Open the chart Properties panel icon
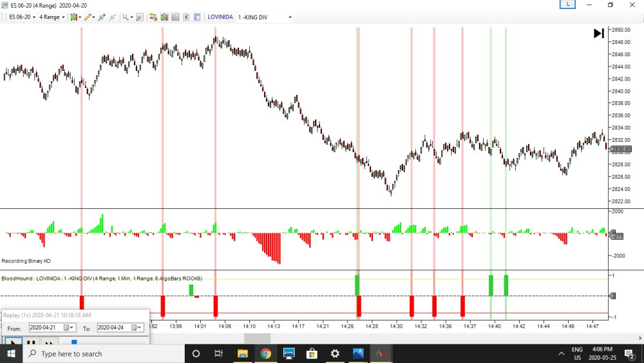The height and width of the screenshot is (363, 644). click(197, 17)
